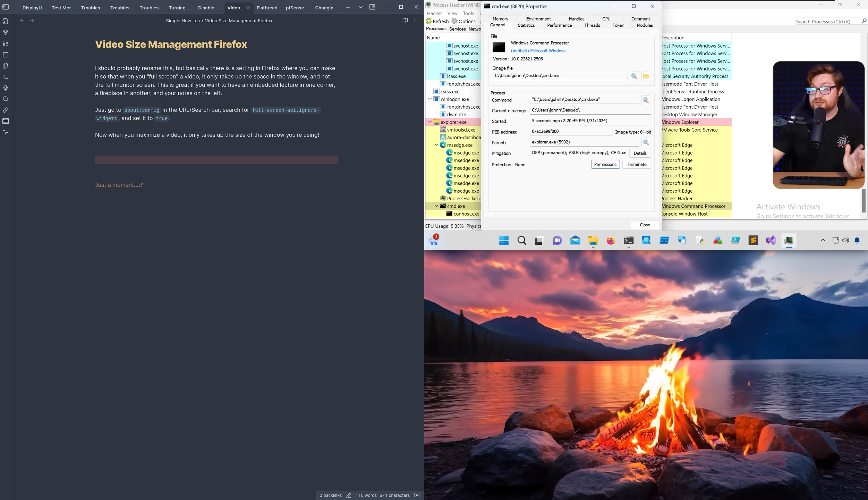Open the '(Verified) Microsoft Windows' link
Screen dimensions: 868x500
[538, 51]
